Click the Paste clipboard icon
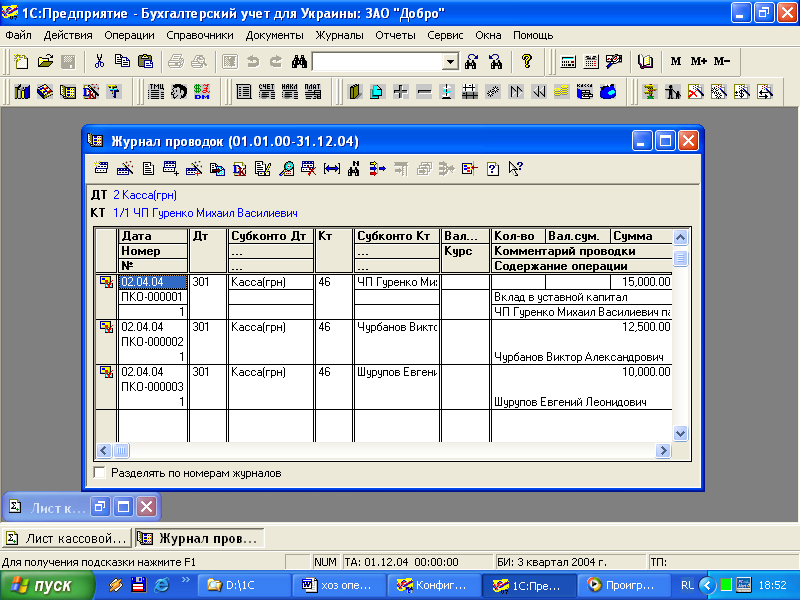The width and height of the screenshot is (800, 600). (145, 62)
